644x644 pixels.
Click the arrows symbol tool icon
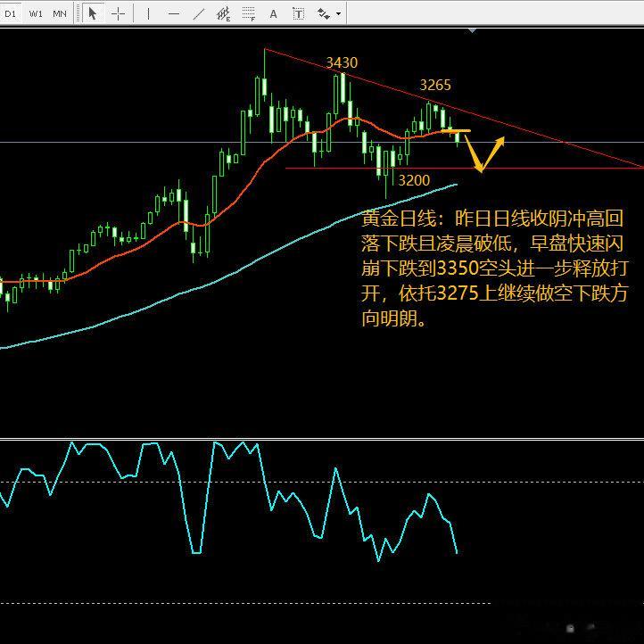[x=323, y=14]
